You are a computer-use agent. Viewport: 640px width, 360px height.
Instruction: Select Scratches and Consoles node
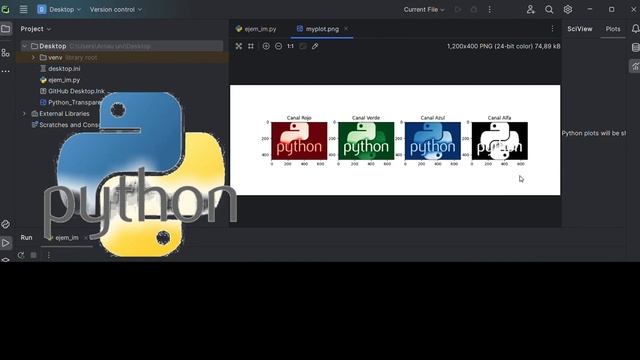(x=65, y=125)
